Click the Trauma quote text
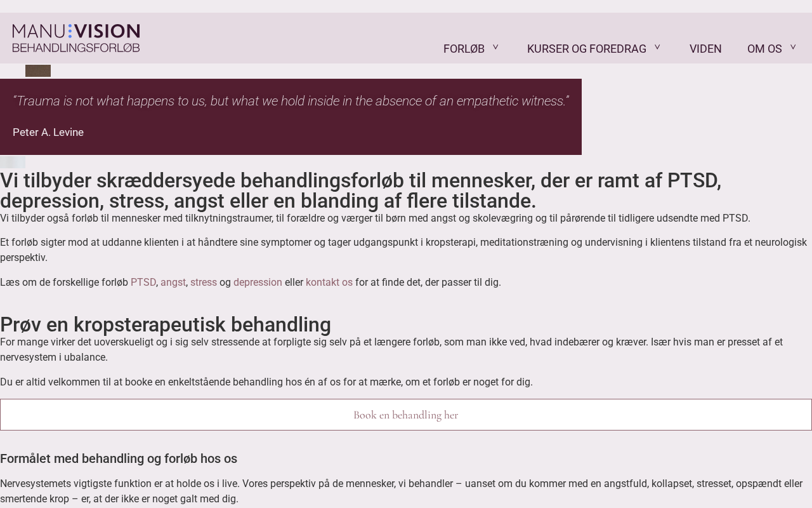This screenshot has height=508, width=812. click(291, 101)
